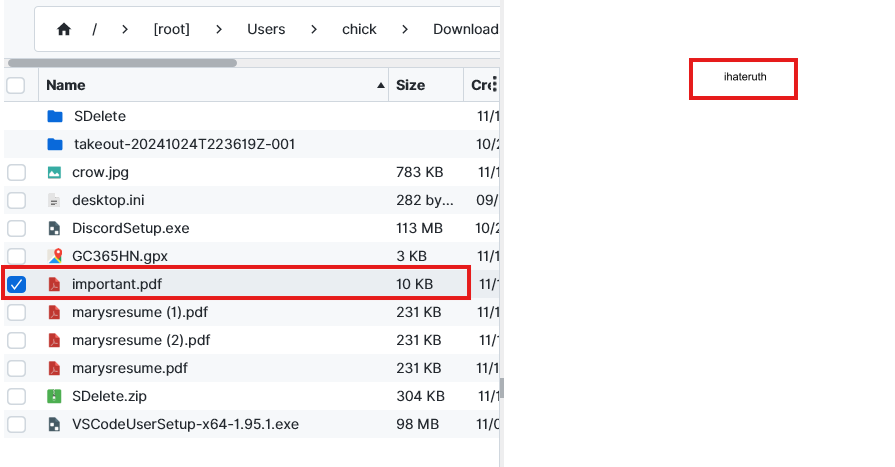
Task: Expand the chevron after [root] in breadcrumb
Action: (221, 29)
